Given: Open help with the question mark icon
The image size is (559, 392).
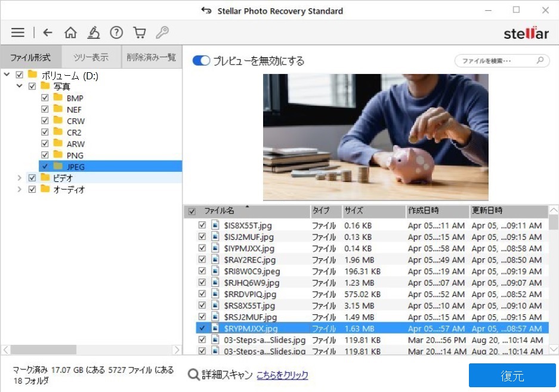Looking at the screenshot, I should (x=116, y=32).
